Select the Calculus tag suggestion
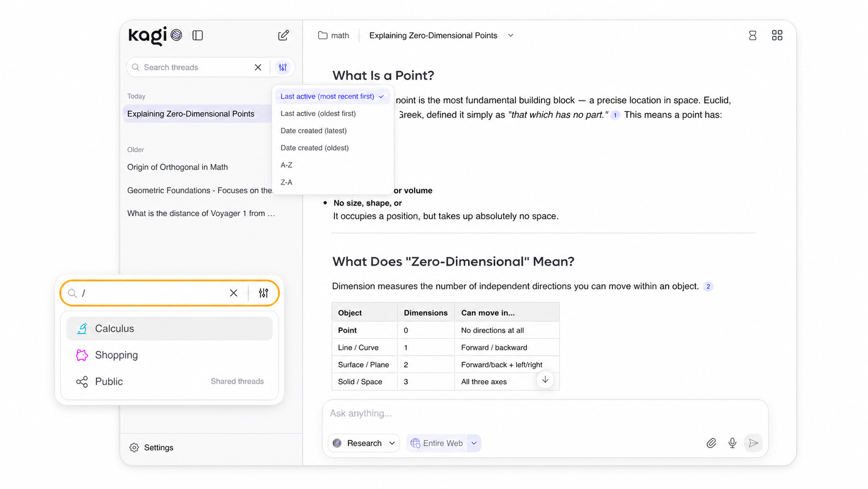The width and height of the screenshot is (868, 489). [x=169, y=328]
